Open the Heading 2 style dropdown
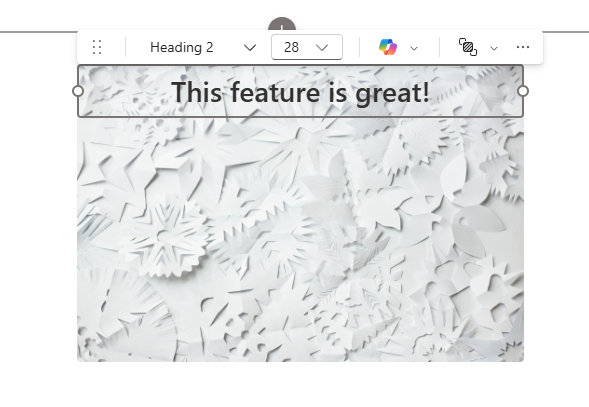The height and width of the screenshot is (407, 589). click(202, 47)
